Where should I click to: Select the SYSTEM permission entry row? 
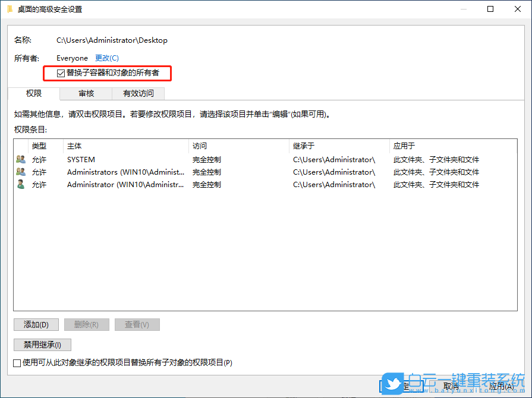[x=119, y=159]
